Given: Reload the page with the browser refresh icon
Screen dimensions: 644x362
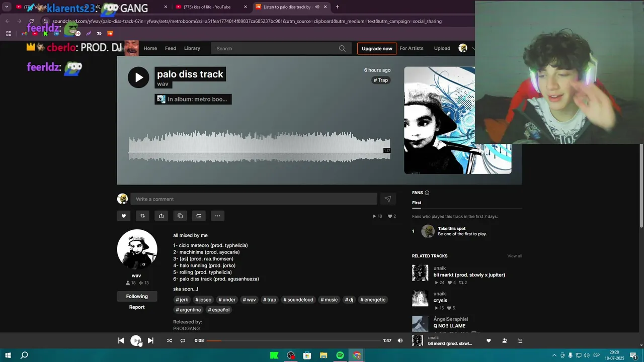Looking at the screenshot, I should tap(31, 21).
